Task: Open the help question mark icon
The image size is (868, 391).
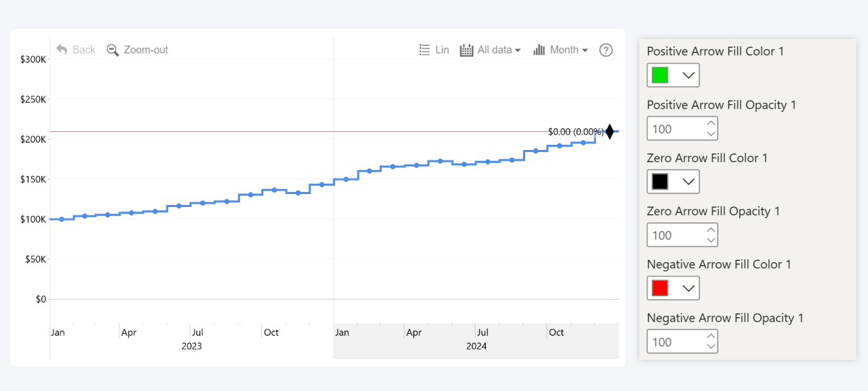Action: tap(606, 50)
